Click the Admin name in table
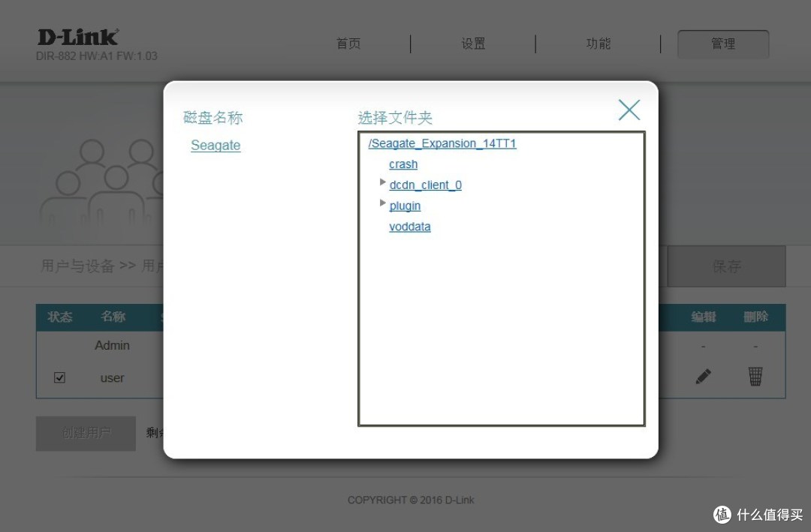 point(112,345)
